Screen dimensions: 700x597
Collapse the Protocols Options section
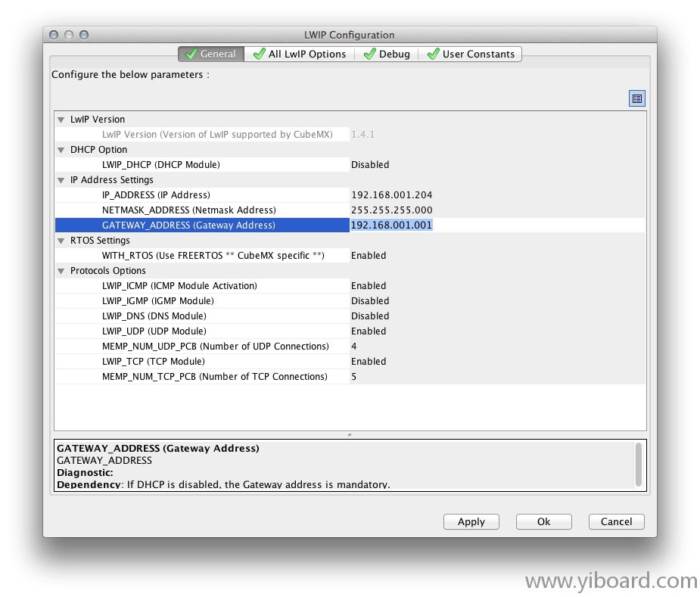(61, 271)
